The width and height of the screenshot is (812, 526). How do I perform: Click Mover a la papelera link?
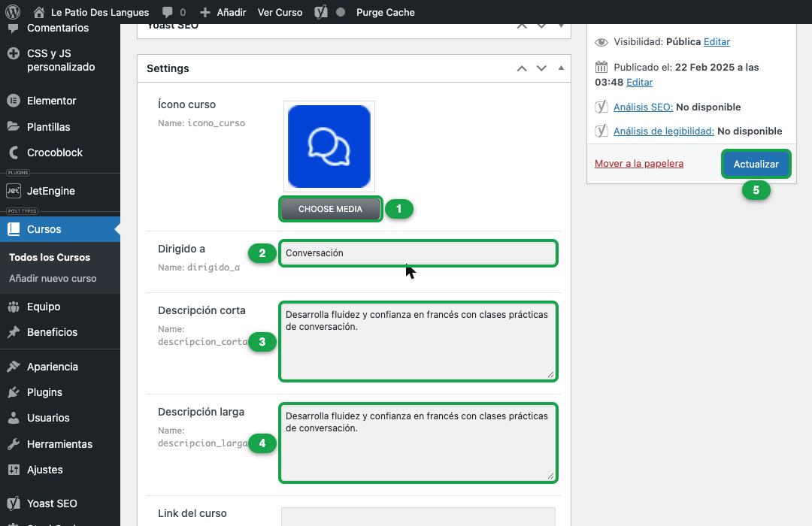[x=639, y=164]
